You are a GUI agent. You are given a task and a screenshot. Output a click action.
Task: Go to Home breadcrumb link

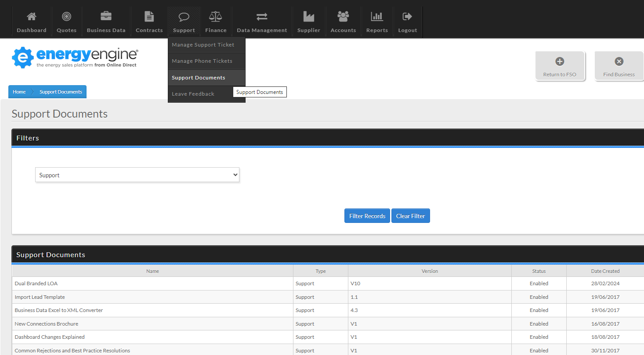coord(19,92)
